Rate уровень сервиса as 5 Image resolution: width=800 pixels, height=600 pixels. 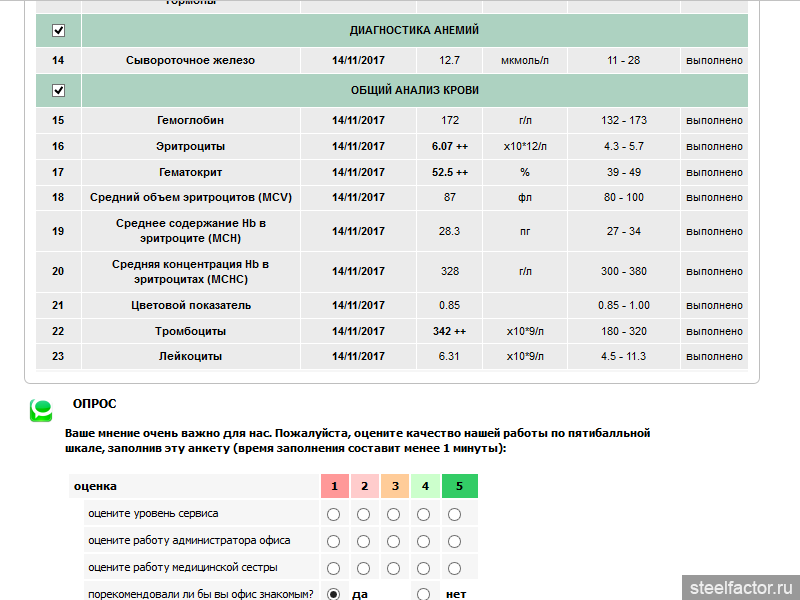[454, 514]
